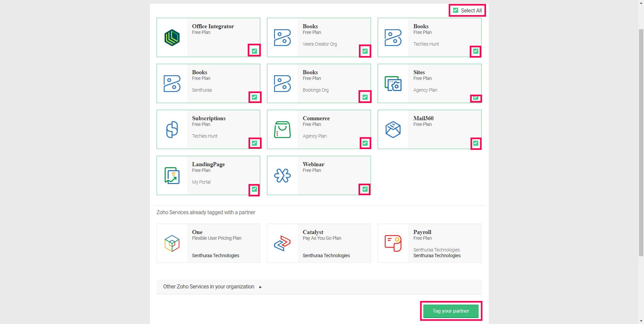The image size is (644, 324).
Task: Uncheck the Books Techies Hunt checkbox
Action: tap(476, 51)
